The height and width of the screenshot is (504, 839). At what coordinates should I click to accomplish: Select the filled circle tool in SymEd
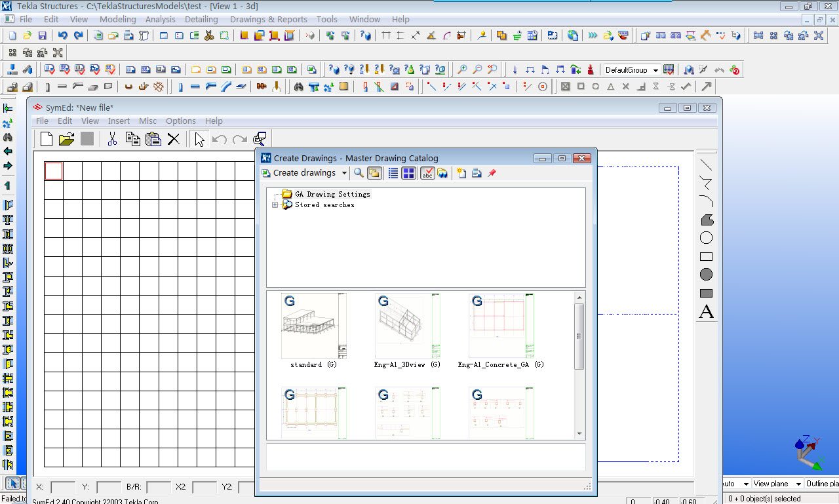(x=706, y=275)
